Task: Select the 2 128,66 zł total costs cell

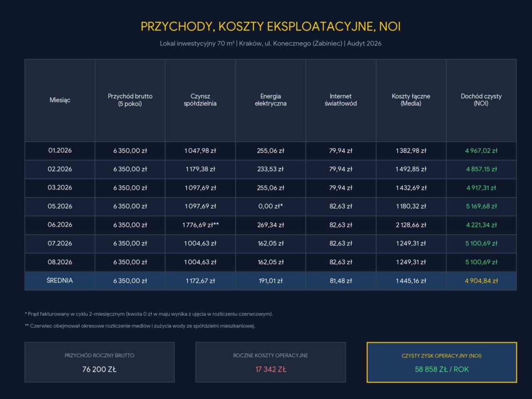Action: [x=411, y=225]
